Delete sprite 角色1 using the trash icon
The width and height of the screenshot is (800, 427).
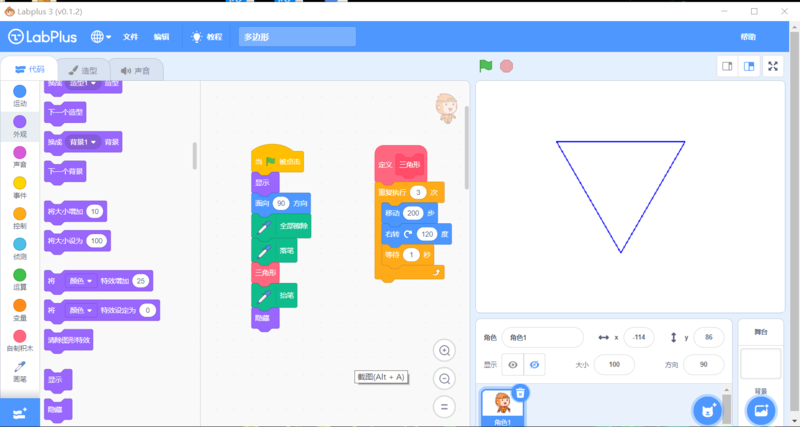click(x=520, y=393)
